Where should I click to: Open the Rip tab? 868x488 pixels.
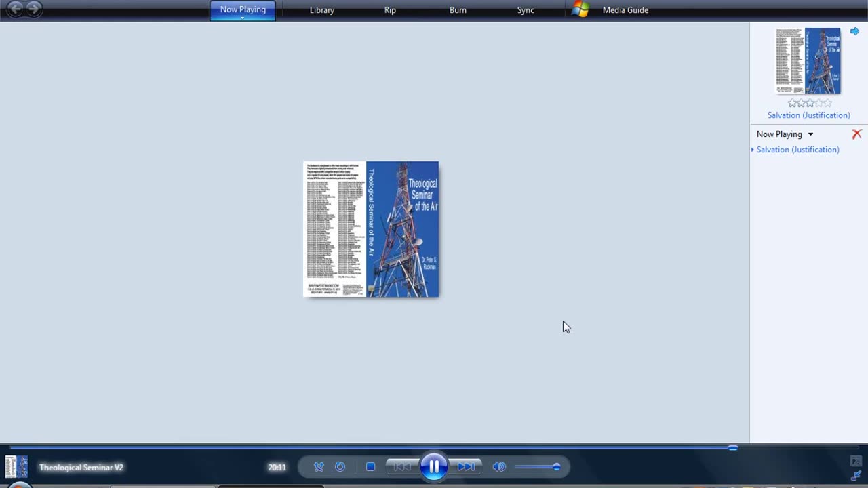coord(390,10)
